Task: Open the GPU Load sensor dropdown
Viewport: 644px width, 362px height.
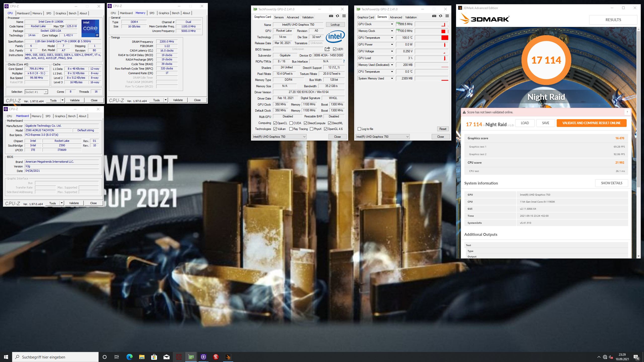Action: (392, 58)
